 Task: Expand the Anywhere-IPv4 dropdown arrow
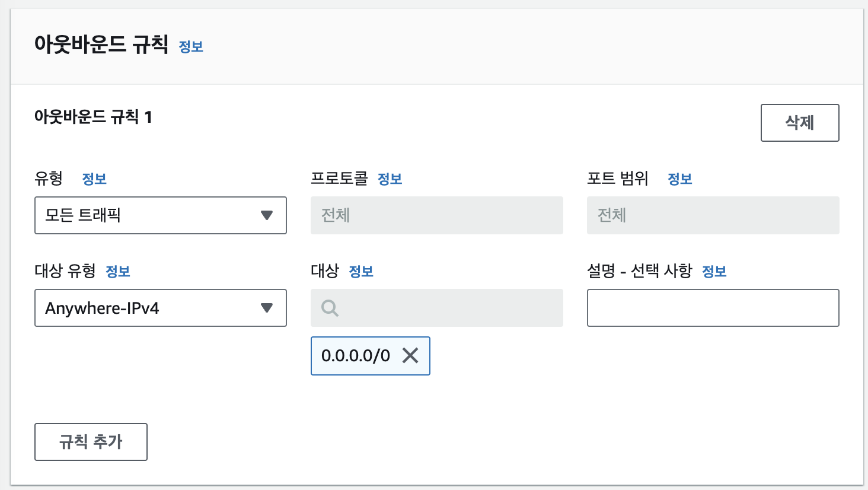267,308
